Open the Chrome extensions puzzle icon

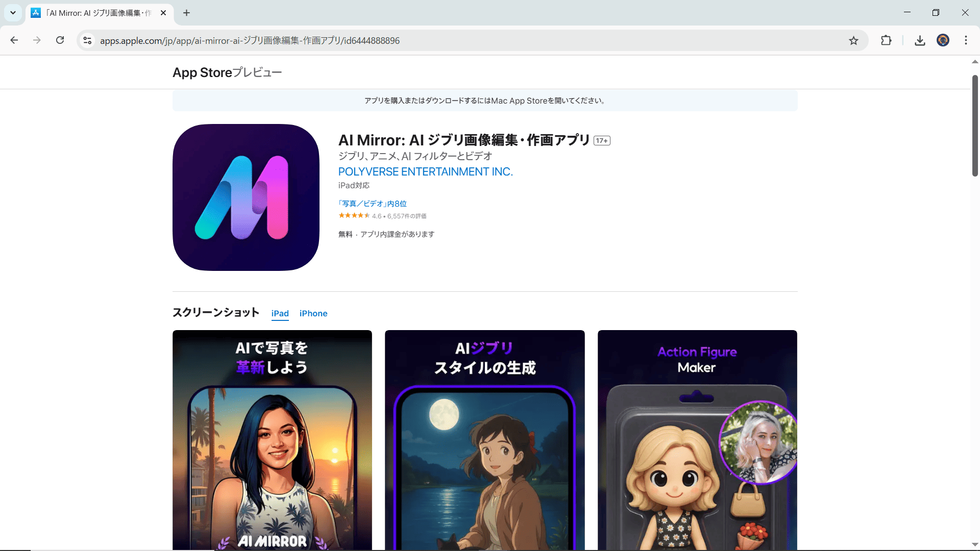[886, 40]
